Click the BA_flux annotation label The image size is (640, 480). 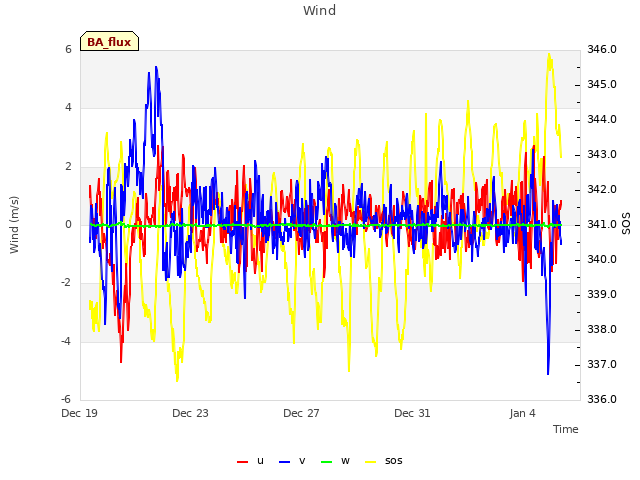(x=109, y=42)
